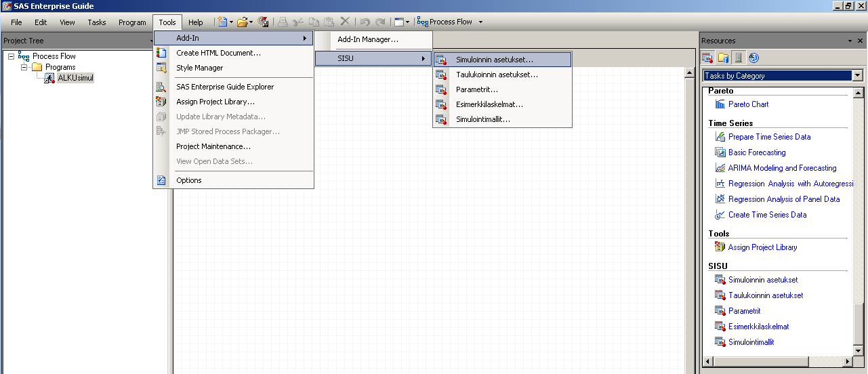Click Simuloinnin asetukset link in Resources
Screen dimensions: 868x374
coord(763,280)
